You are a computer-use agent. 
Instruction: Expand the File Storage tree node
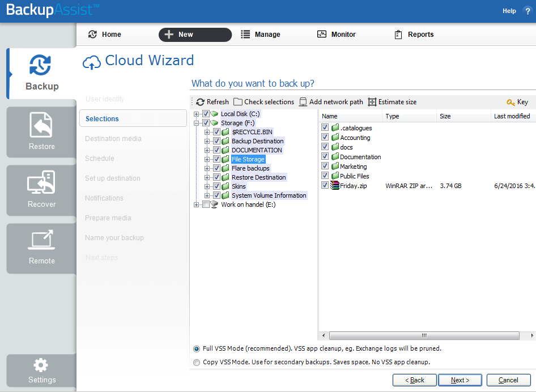[207, 159]
